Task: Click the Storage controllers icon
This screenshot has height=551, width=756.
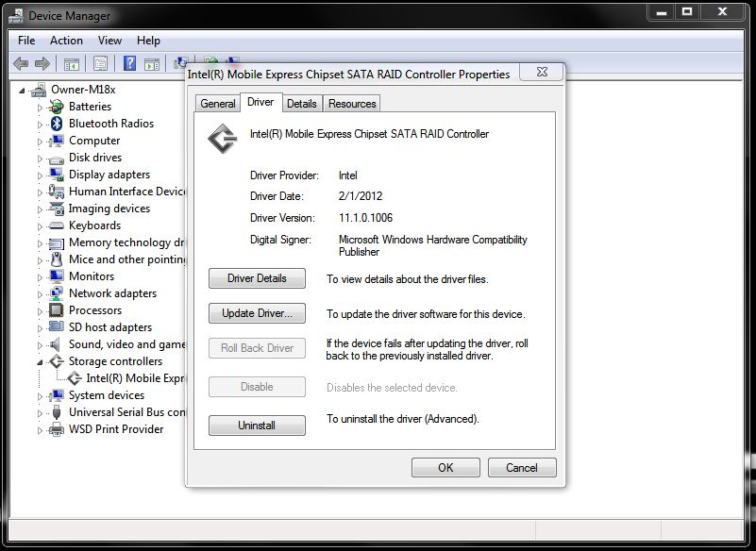Action: pos(57,361)
